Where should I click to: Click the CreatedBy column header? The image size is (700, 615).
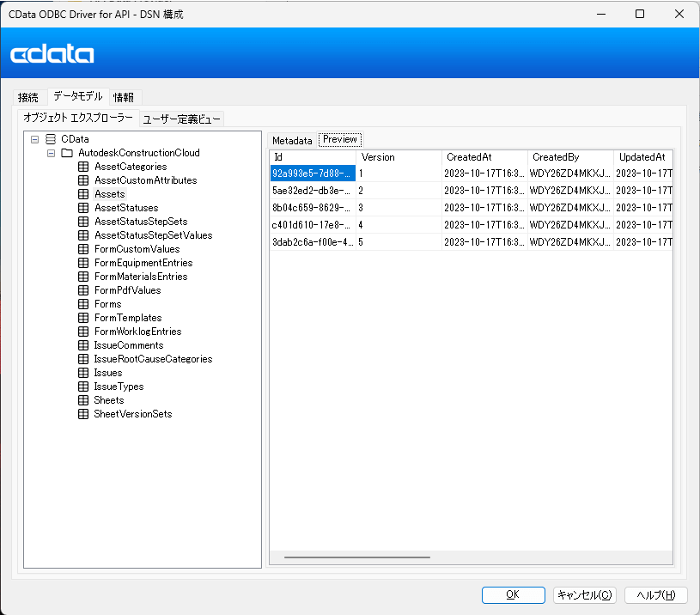tap(570, 157)
